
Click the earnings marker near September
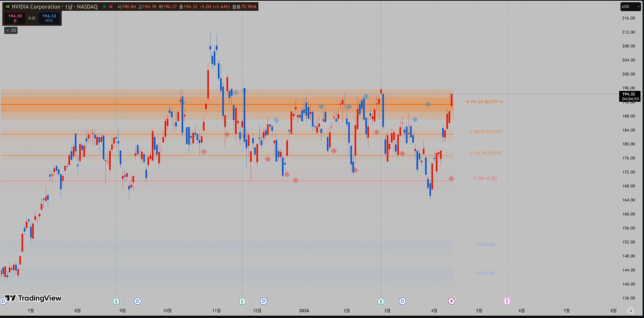click(x=116, y=301)
